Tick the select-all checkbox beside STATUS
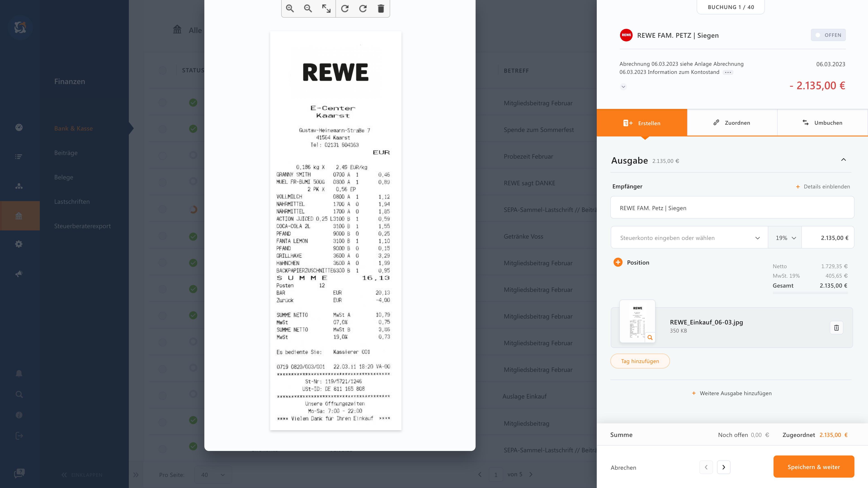Viewport: 868px width, 488px height. (163, 70)
